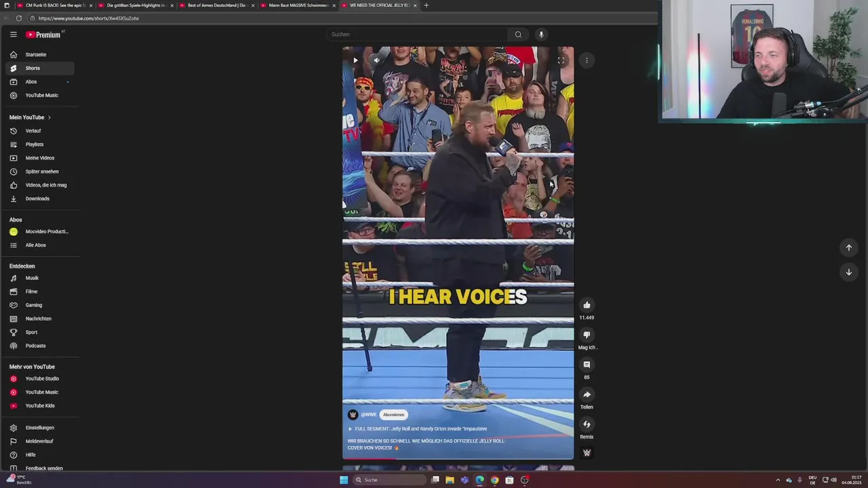The width and height of the screenshot is (868, 488).
Task: Like the Short with thumbs up
Action: pos(587,305)
